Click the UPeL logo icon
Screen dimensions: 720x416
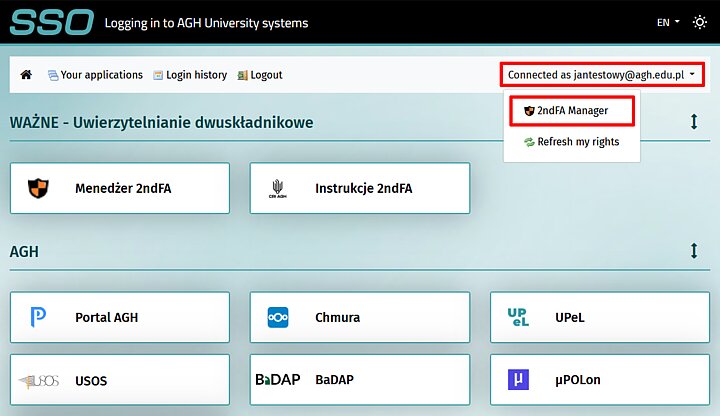pyautogui.click(x=518, y=318)
